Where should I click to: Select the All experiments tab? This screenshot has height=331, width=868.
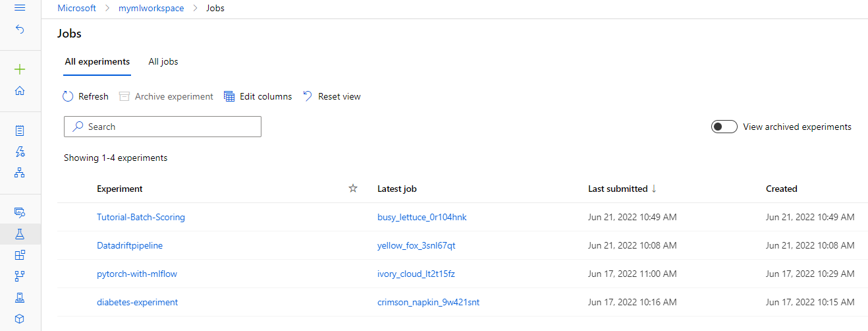pyautogui.click(x=97, y=61)
